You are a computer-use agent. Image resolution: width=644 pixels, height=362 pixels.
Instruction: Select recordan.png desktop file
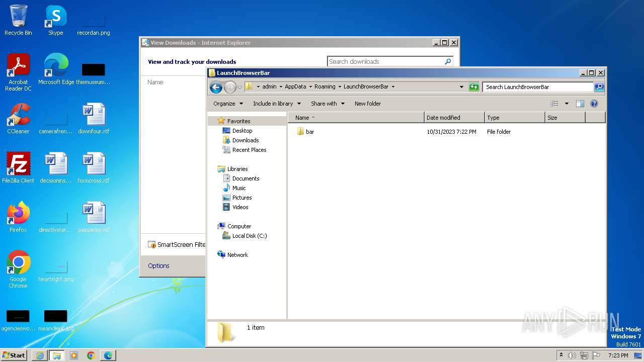click(x=94, y=23)
